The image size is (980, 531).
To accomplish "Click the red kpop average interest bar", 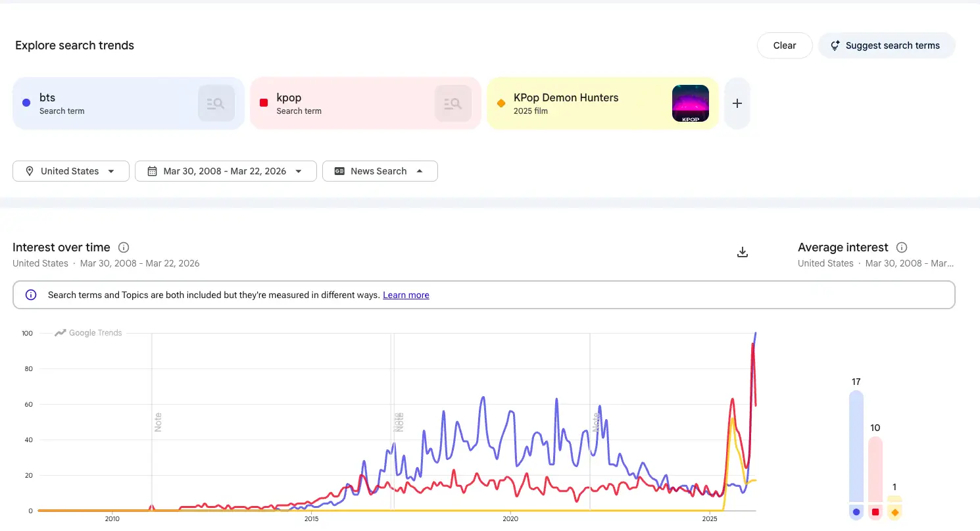I will (875, 470).
